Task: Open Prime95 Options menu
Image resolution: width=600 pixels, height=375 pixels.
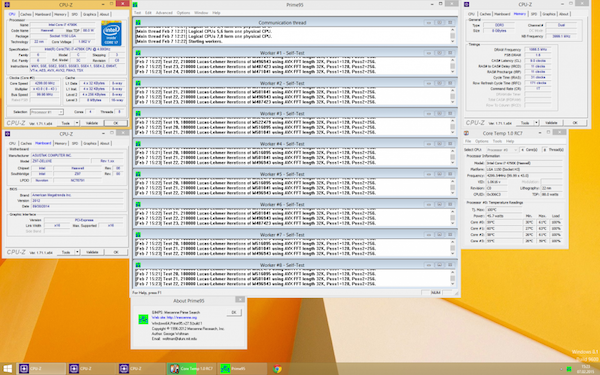Action: [x=183, y=13]
